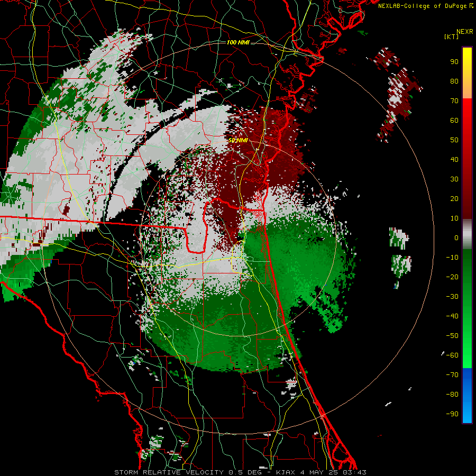This screenshot has width=476, height=476.
Task: Click the 100 NMI range ring label
Action: point(238,42)
